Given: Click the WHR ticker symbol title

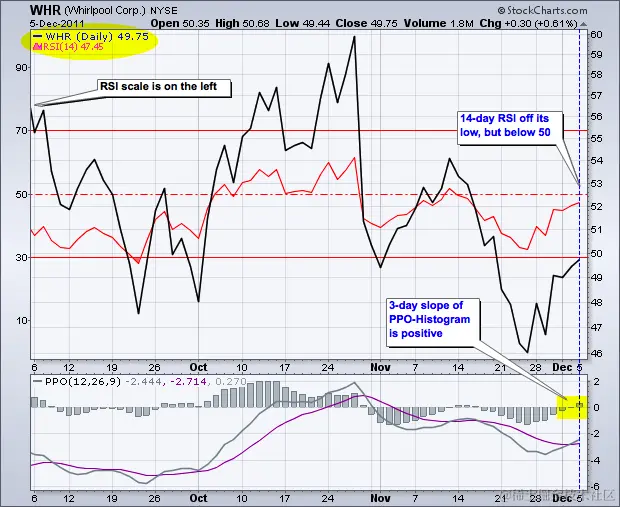Looking at the screenshot, I should pos(45,10).
